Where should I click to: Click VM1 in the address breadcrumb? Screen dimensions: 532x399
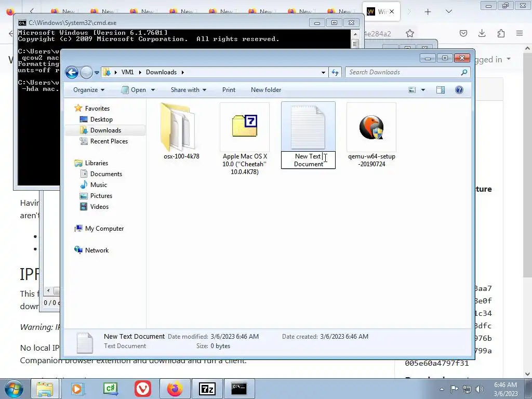coord(128,72)
